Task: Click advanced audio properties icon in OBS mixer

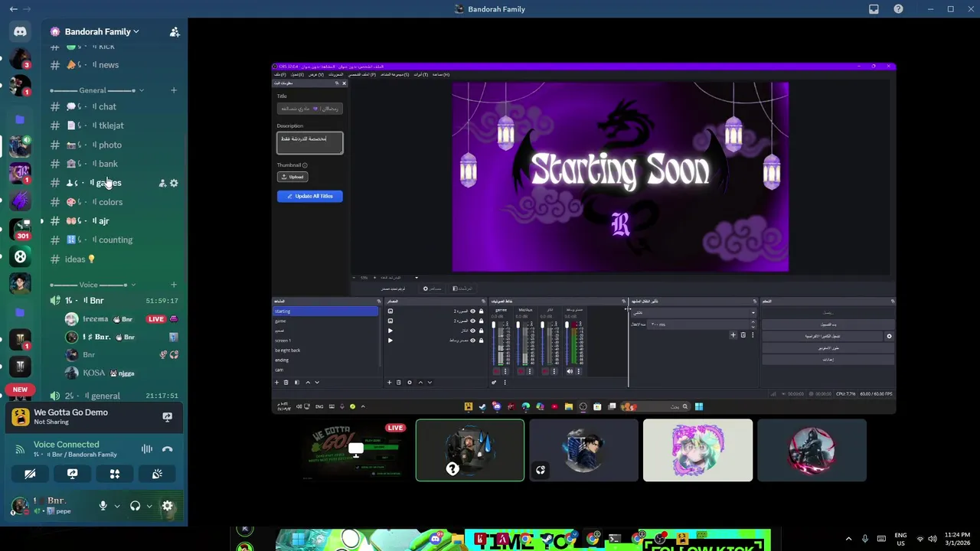Action: tap(494, 382)
